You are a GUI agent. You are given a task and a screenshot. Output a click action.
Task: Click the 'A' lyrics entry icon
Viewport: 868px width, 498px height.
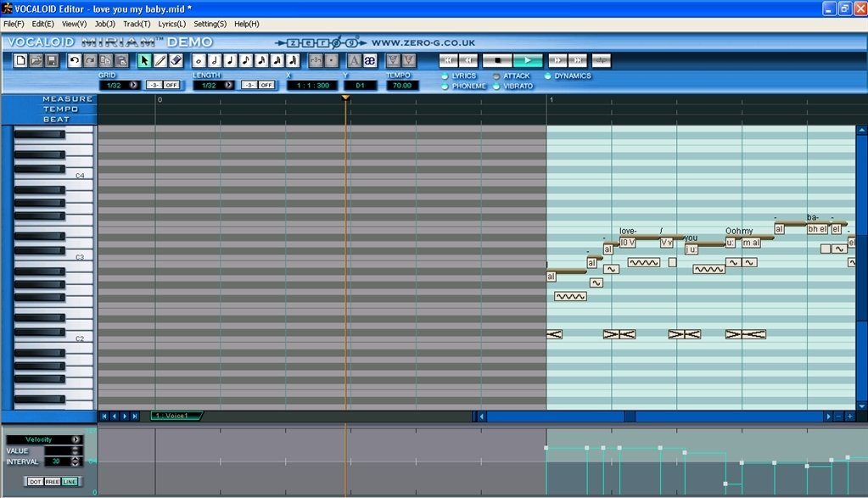(x=355, y=60)
